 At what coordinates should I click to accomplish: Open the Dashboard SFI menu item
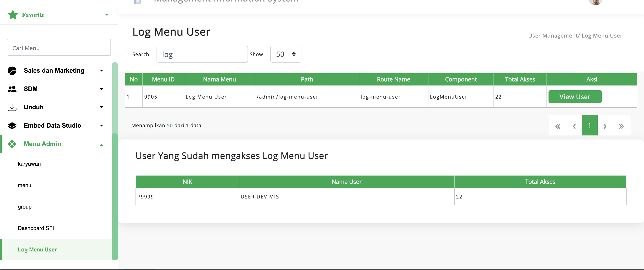(36, 228)
